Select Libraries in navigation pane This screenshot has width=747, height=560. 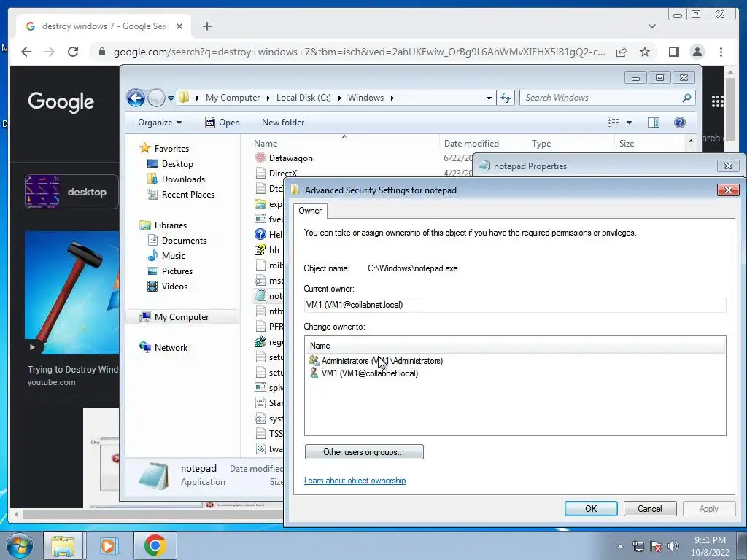pos(170,225)
